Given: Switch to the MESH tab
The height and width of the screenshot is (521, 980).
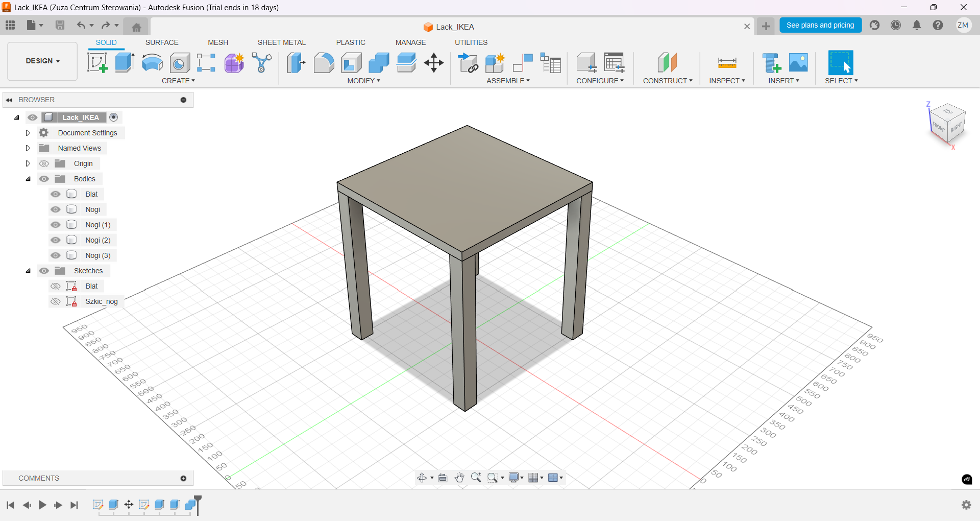Looking at the screenshot, I should [x=218, y=42].
